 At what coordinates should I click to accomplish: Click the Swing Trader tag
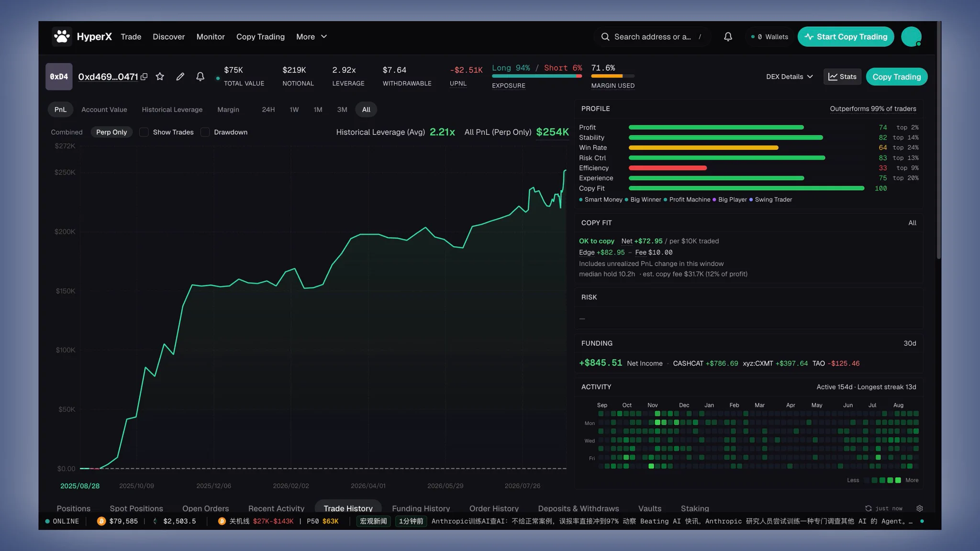point(770,200)
